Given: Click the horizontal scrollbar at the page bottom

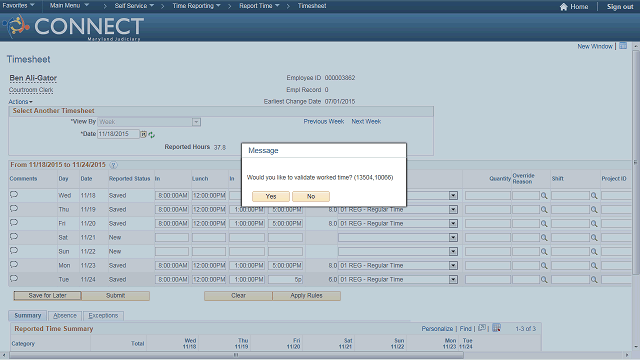Looking at the screenshot, I should tap(236, 355).
